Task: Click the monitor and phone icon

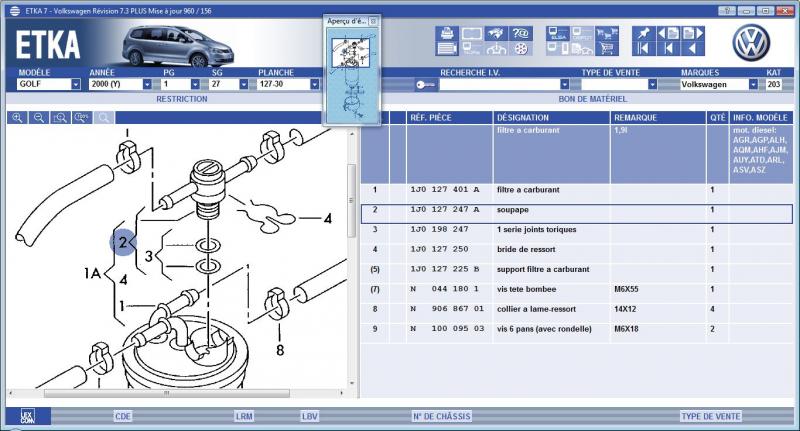Action: pos(558,49)
